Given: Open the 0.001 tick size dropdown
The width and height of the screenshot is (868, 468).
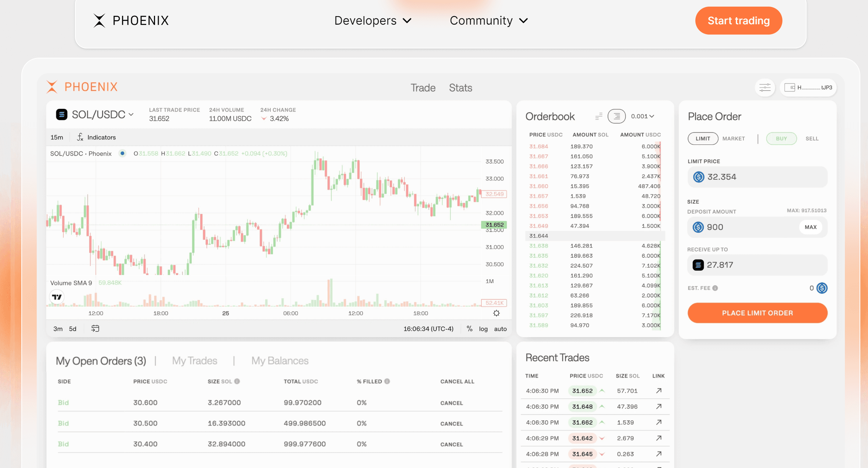Looking at the screenshot, I should click(x=642, y=116).
